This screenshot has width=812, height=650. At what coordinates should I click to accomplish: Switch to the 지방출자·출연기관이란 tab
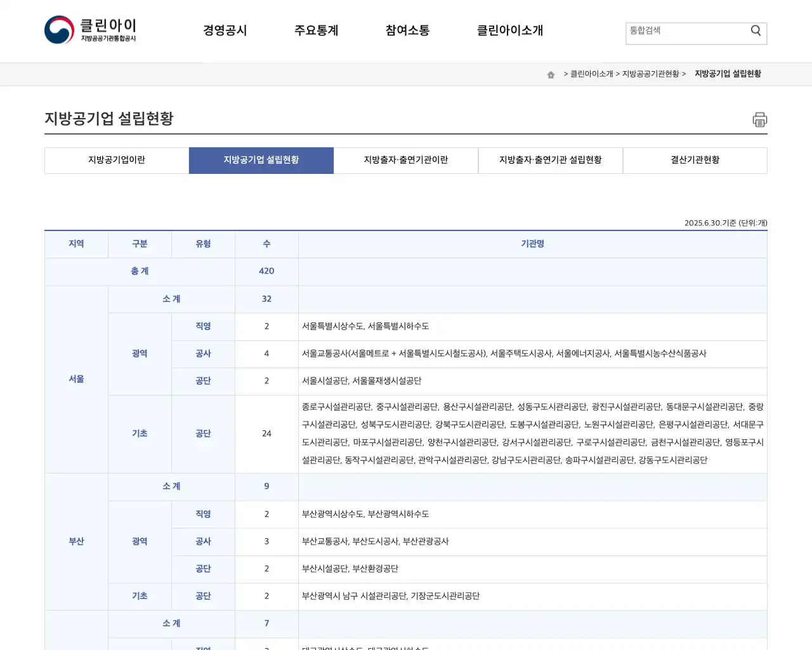pyautogui.click(x=405, y=160)
